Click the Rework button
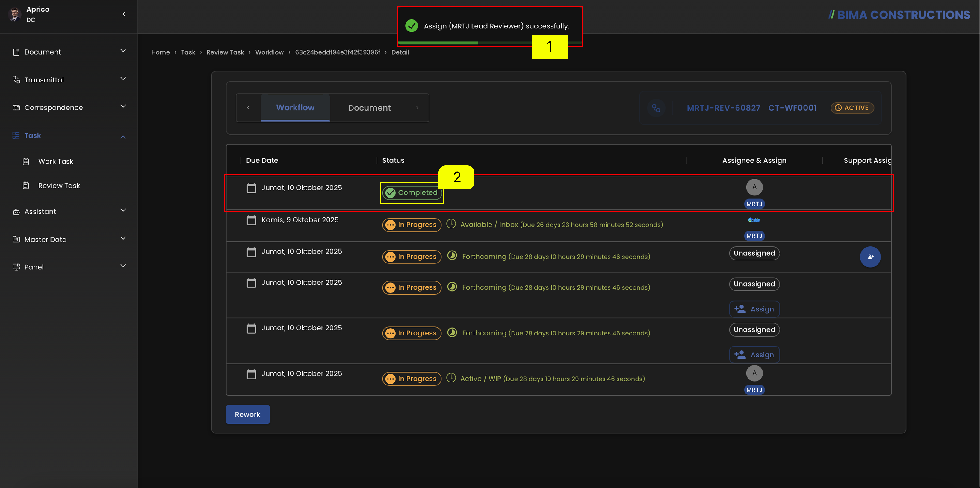Image resolution: width=980 pixels, height=488 pixels. (x=248, y=414)
